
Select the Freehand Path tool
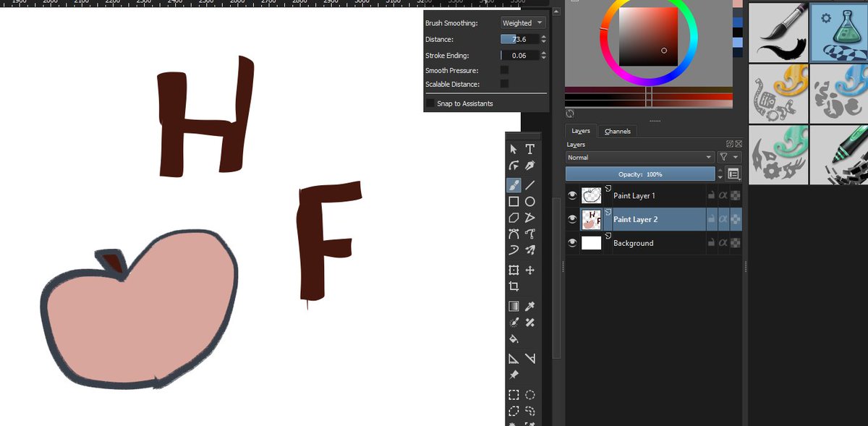(x=530, y=234)
